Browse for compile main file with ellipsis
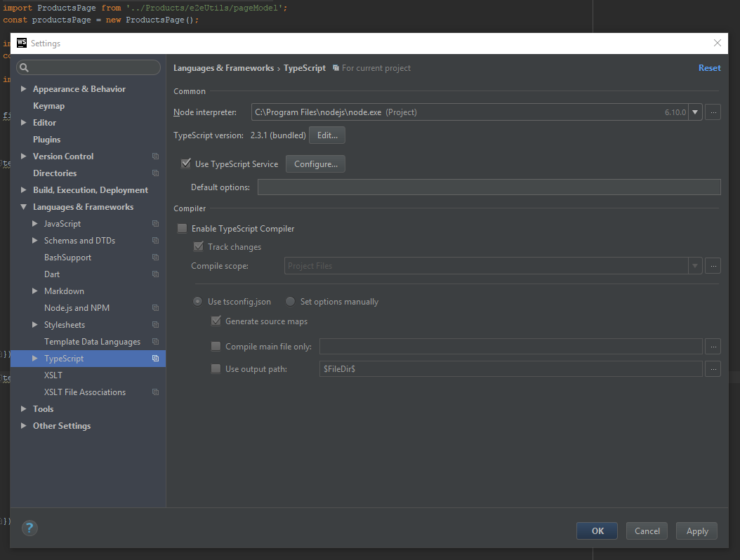 coord(713,346)
